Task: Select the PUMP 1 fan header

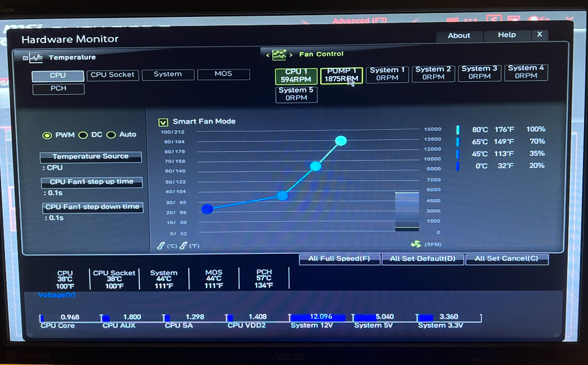Action: (x=341, y=75)
